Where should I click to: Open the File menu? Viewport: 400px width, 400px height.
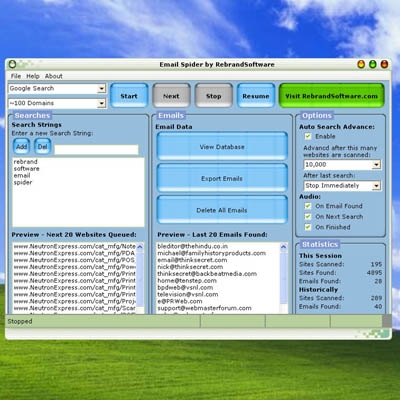click(x=16, y=76)
